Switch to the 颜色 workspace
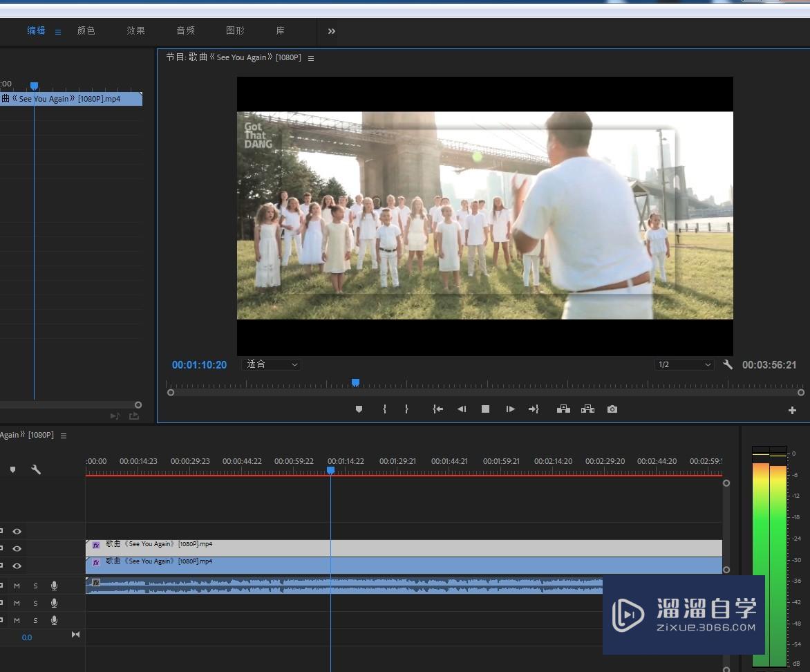This screenshot has width=810, height=672. pyautogui.click(x=86, y=31)
